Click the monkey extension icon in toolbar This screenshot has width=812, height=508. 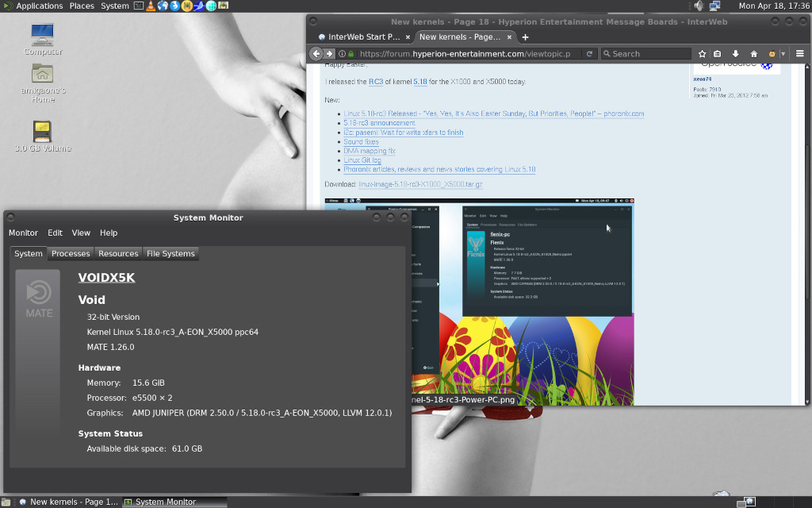(x=772, y=53)
